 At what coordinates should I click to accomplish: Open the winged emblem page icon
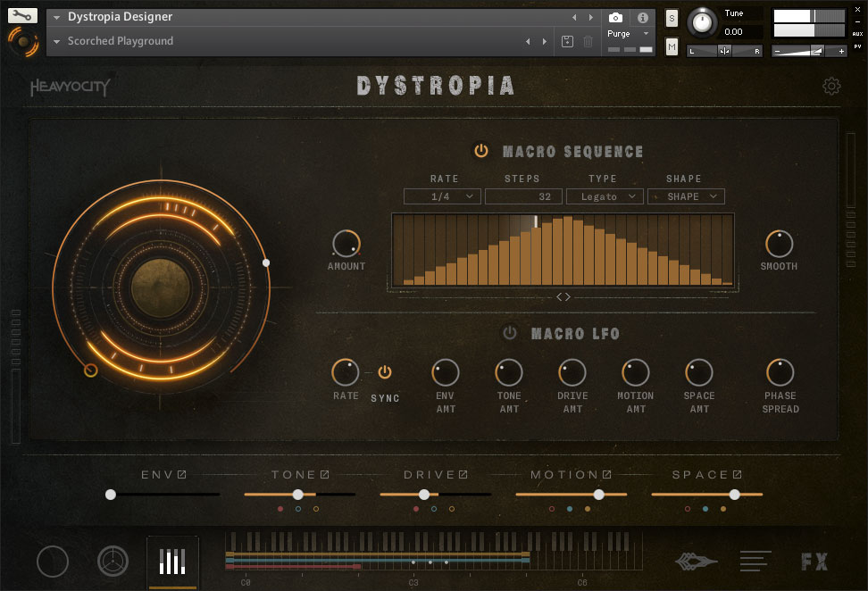(x=697, y=562)
